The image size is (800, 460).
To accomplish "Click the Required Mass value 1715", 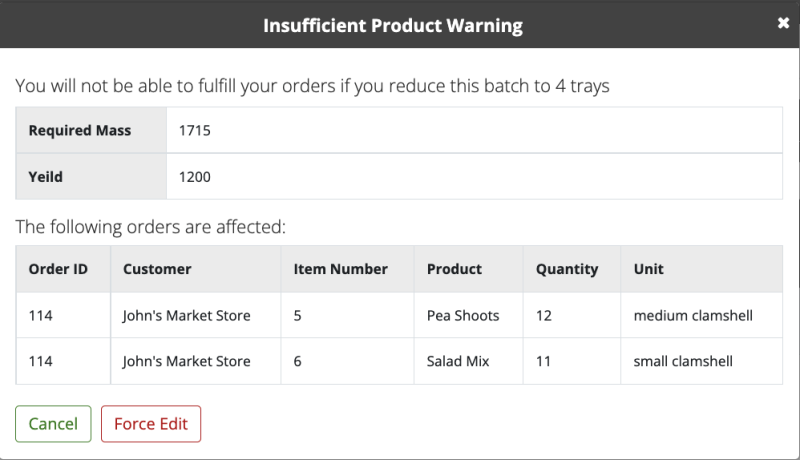I will click(x=195, y=131).
